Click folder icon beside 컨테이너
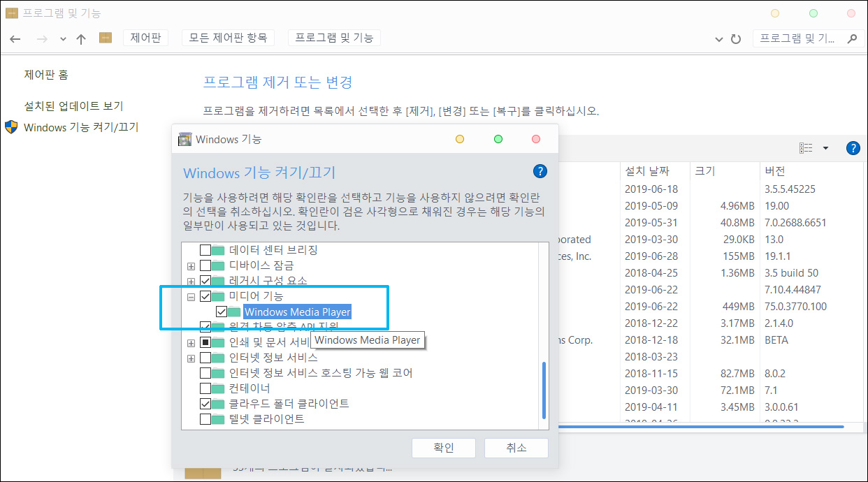Screen dimensions: 868x482 219,388
